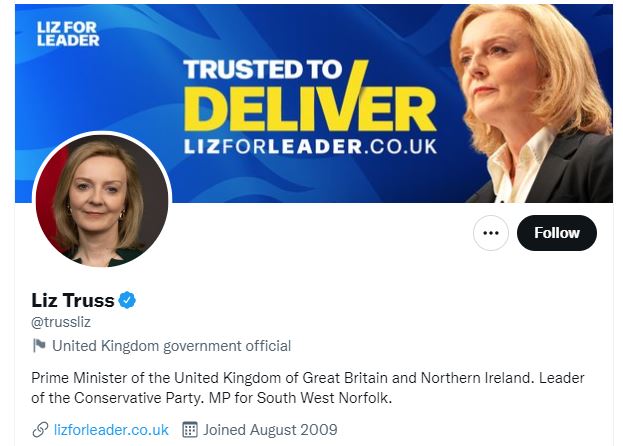Follow the Liz Truss account
This screenshot has width=623, height=446.
(556, 233)
